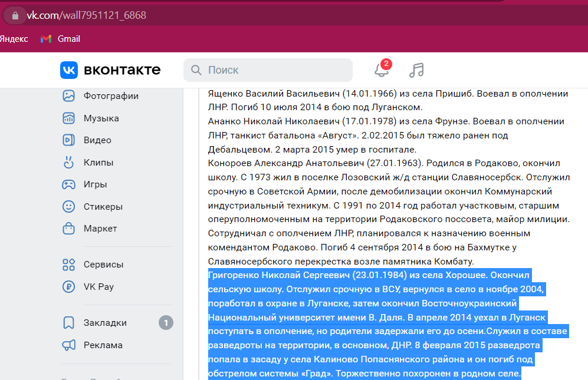Click the Закладки bookmark icon
The image size is (588, 380).
coord(68,323)
